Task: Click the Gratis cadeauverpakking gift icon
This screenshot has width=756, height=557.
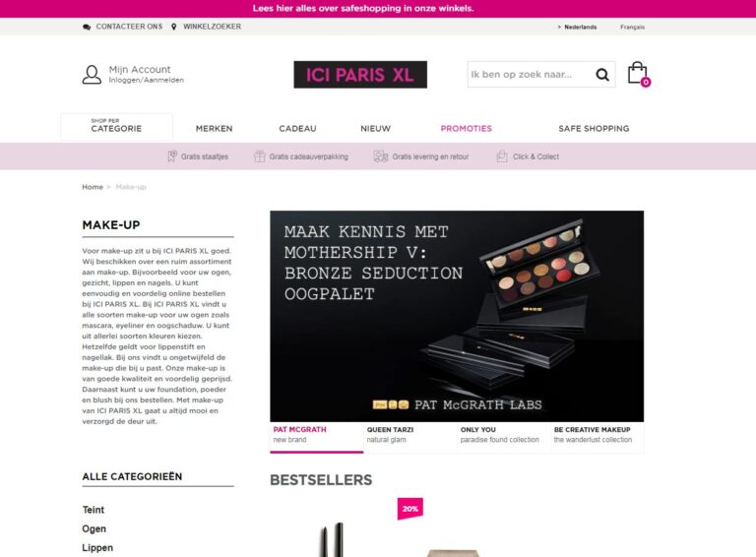Action: click(260, 156)
